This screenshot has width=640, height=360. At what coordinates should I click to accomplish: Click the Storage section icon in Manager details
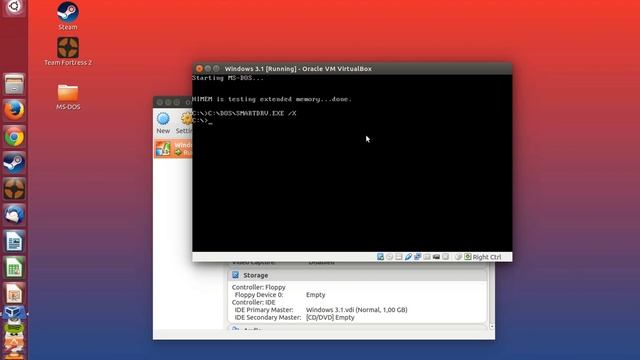point(235,275)
